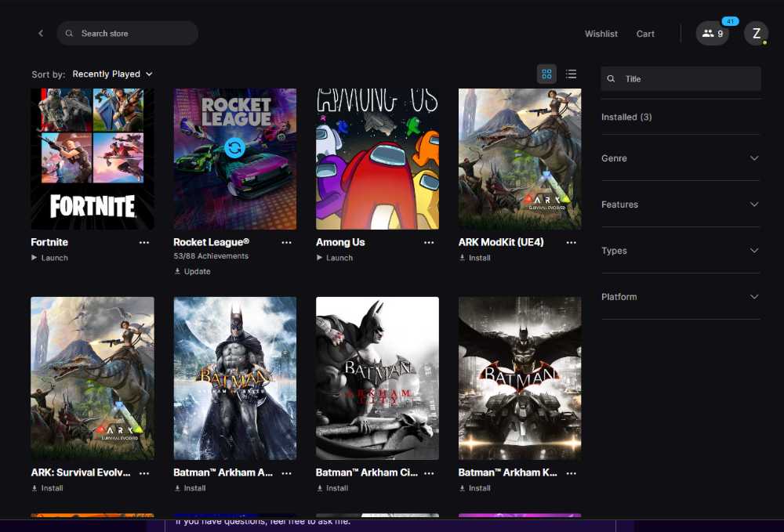
Task: Install ARK: Survival Evolved
Action: (x=47, y=488)
